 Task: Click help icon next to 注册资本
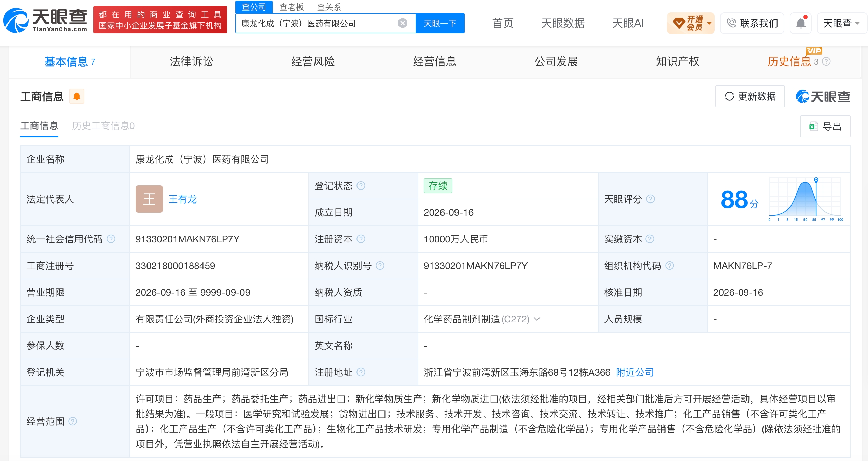coord(361,239)
